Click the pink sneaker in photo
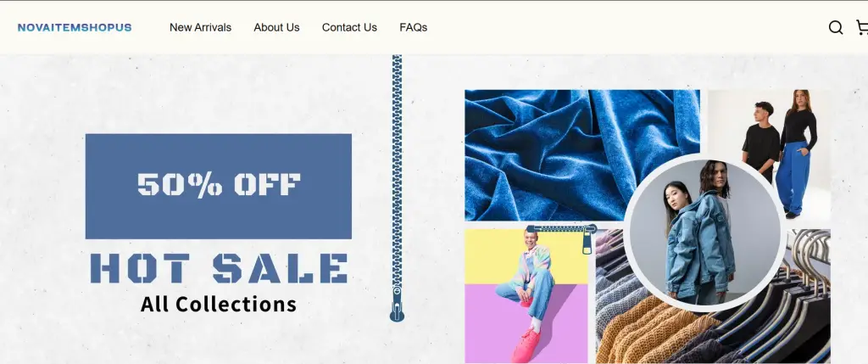Screen dimensions: 868x364 526,344
